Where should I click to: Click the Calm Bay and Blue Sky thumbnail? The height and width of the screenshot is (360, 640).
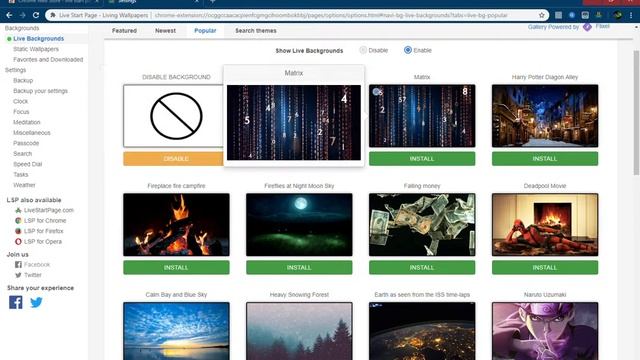point(176,331)
